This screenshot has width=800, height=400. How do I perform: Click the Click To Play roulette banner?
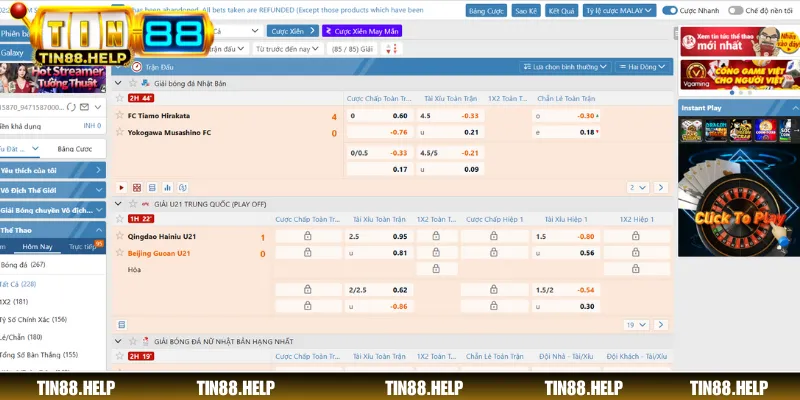tap(739, 199)
